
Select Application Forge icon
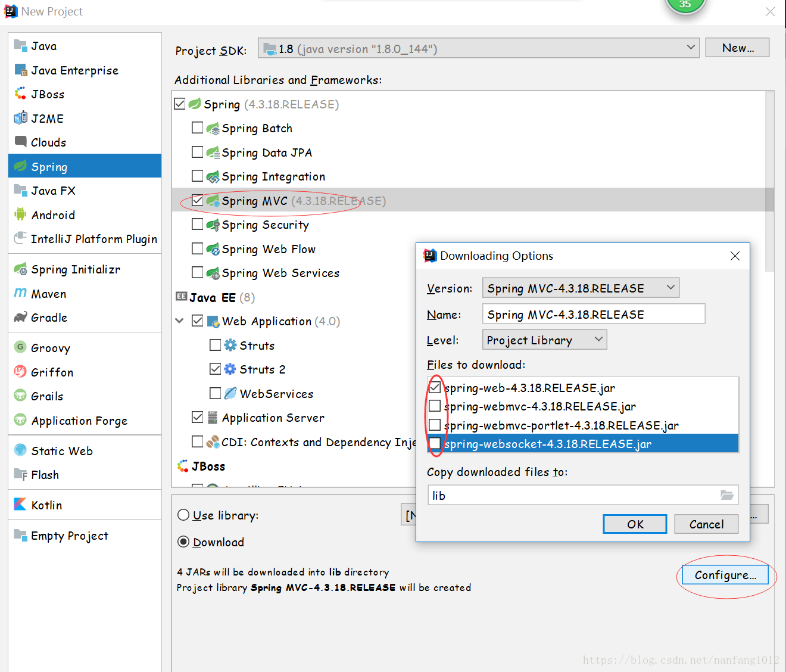pos(20,420)
